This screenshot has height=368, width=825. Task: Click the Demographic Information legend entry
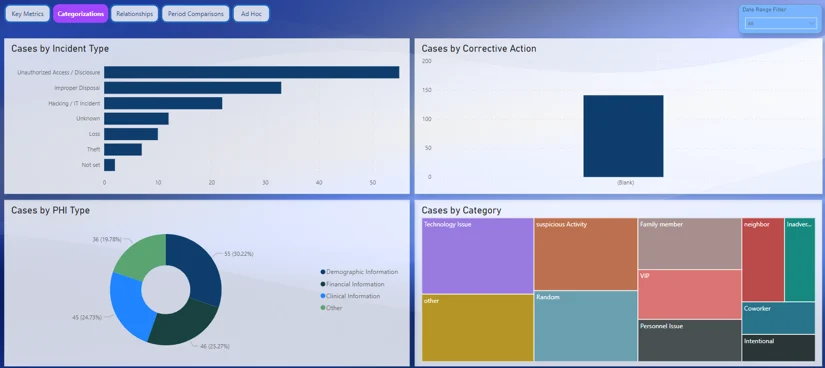[x=359, y=272]
